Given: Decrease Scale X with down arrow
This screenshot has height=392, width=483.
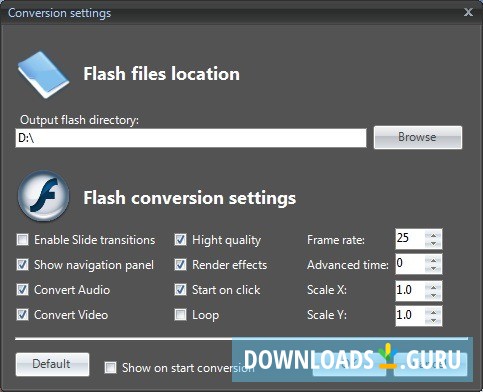Looking at the screenshot, I should (x=433, y=295).
